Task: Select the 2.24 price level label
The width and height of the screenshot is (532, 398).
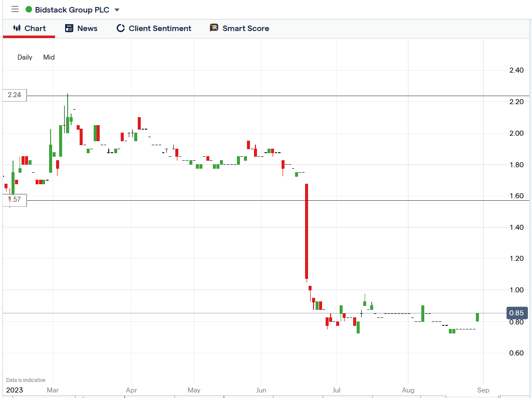Action: 15,95
